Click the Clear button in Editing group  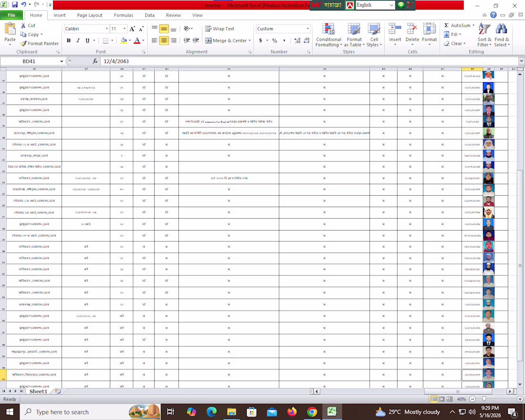[455, 43]
